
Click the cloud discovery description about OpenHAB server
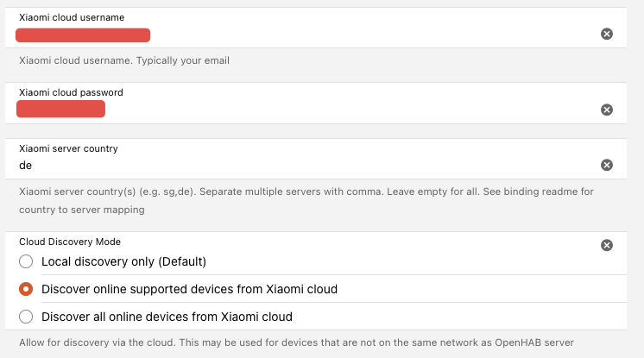point(296,343)
